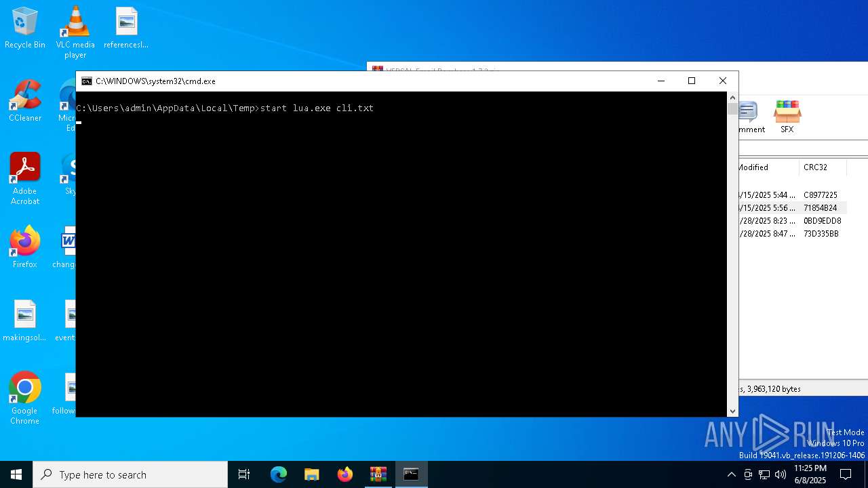The height and width of the screenshot is (488, 868).
Task: Close the cmd.exe window
Action: pyautogui.click(x=723, y=81)
